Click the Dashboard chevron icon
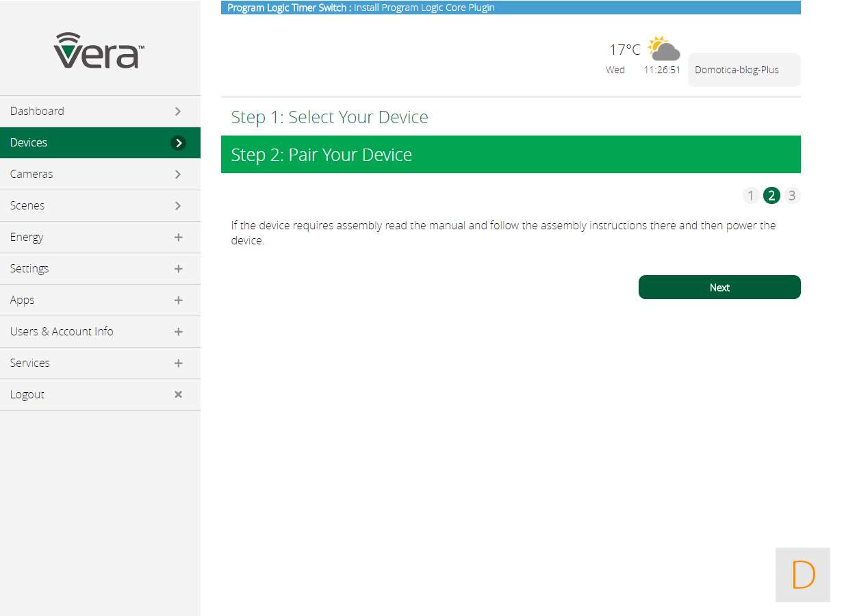 [178, 112]
